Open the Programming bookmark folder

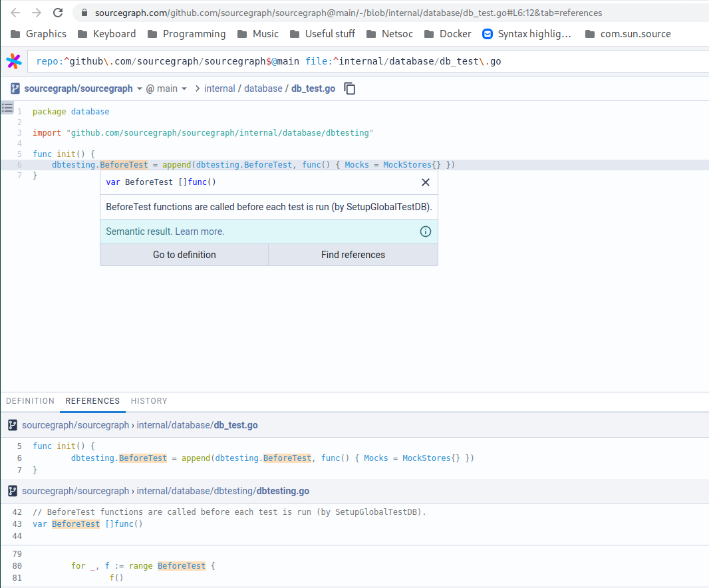pyautogui.click(x=187, y=34)
